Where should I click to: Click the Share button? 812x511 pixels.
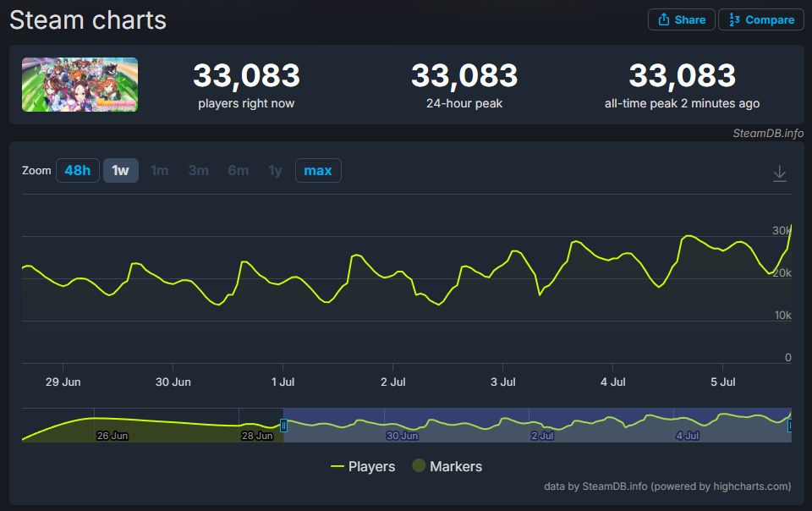[681, 19]
